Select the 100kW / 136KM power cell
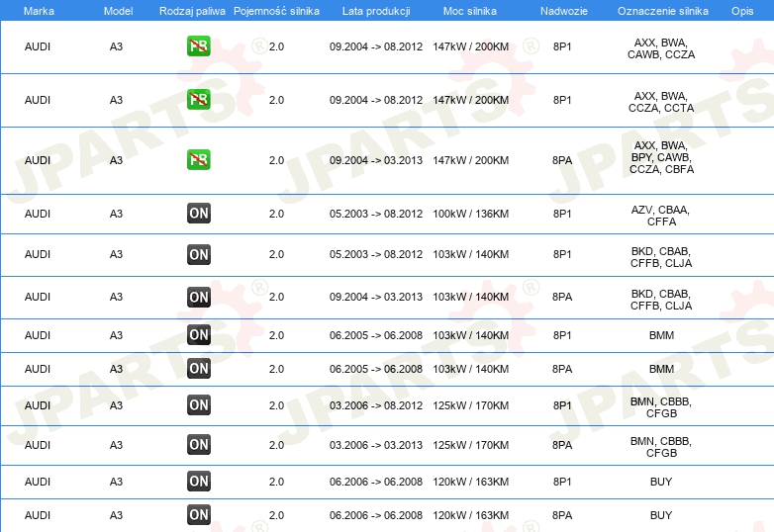The image size is (774, 532). click(470, 213)
